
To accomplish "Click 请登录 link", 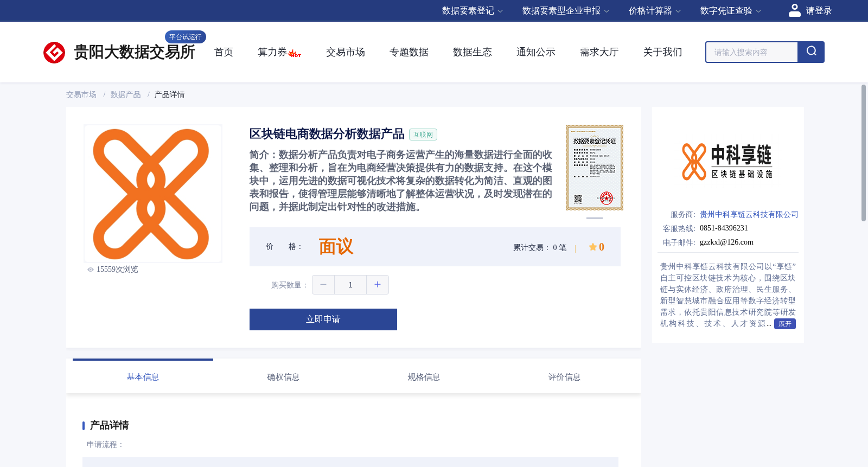I will pos(819,11).
